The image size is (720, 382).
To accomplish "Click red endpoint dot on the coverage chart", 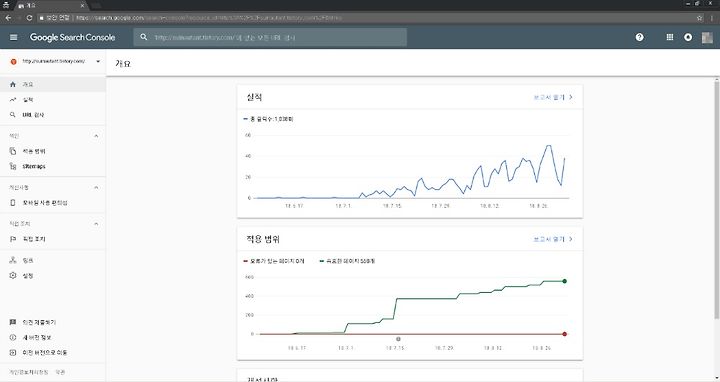I will [x=564, y=334].
